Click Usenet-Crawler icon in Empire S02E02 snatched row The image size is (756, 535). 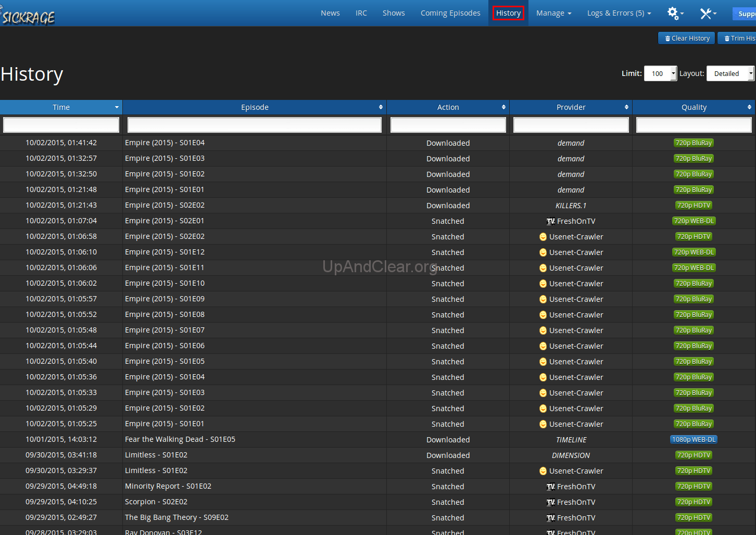click(x=543, y=237)
